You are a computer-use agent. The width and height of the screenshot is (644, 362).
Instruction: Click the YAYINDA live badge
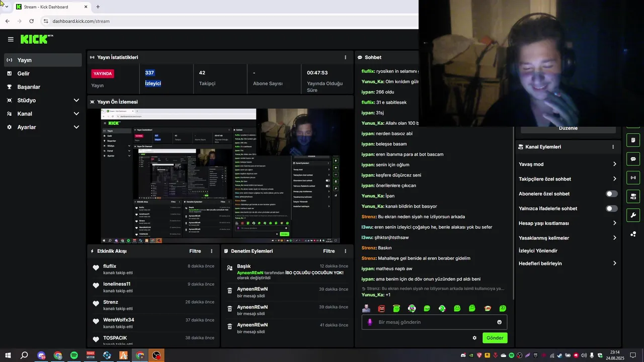click(x=103, y=73)
